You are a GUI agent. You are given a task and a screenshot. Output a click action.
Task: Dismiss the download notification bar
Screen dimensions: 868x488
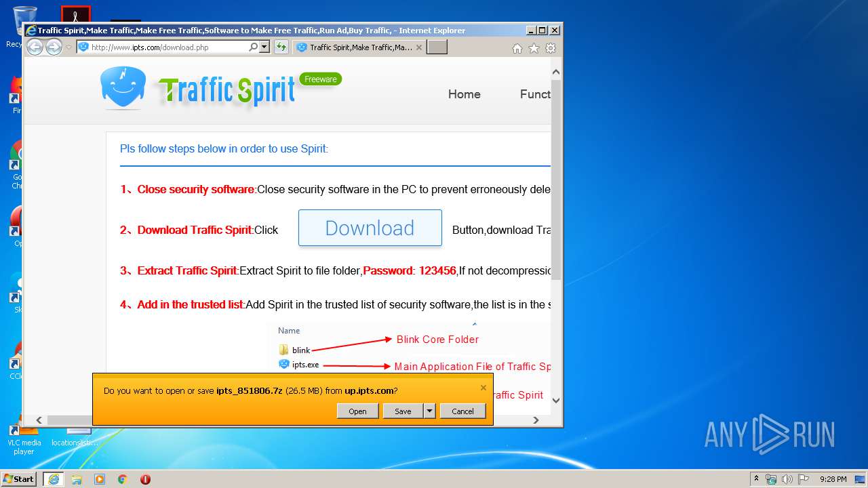[484, 388]
